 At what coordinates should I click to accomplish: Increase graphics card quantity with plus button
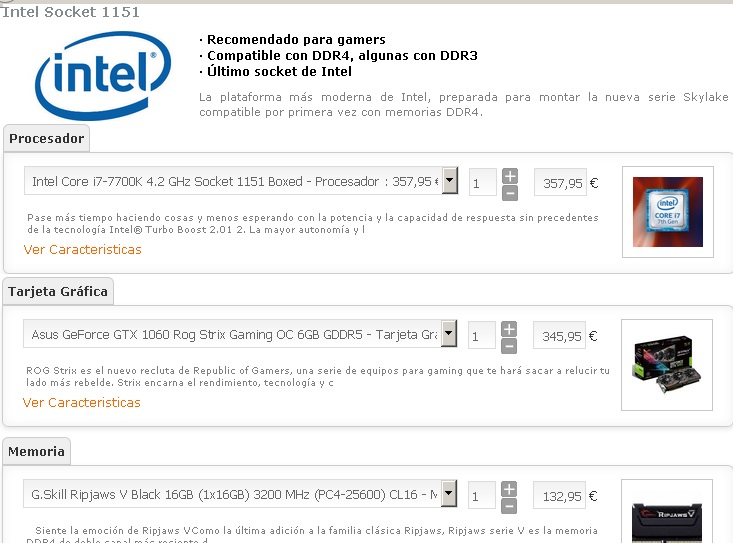[x=509, y=329]
